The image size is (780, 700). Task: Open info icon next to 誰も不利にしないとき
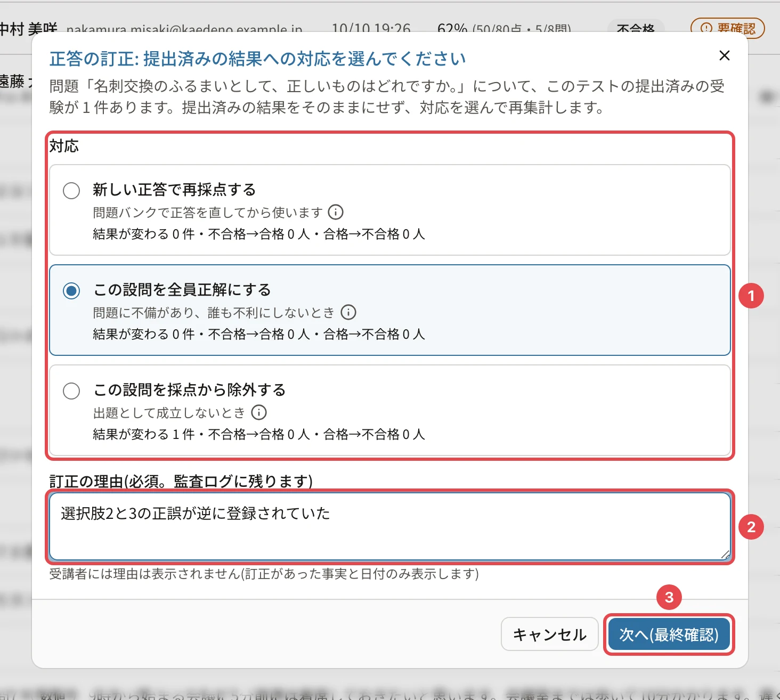[348, 312]
